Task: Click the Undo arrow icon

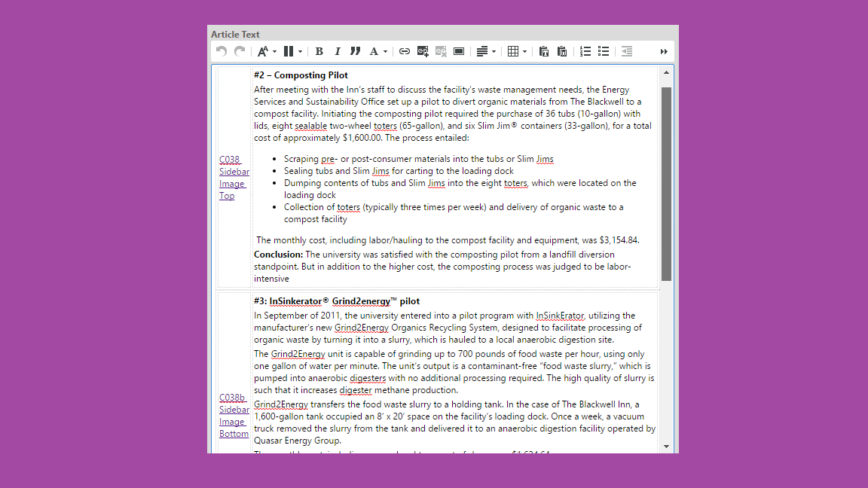Action: tap(221, 51)
